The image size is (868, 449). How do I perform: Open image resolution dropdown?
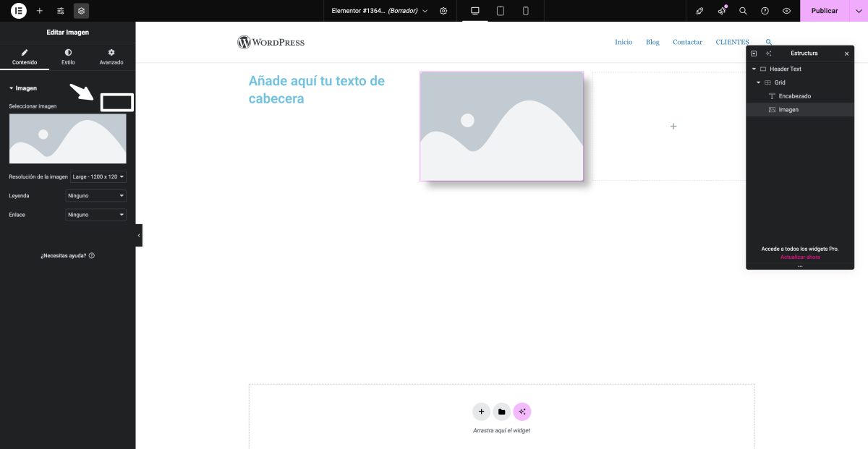(98, 176)
